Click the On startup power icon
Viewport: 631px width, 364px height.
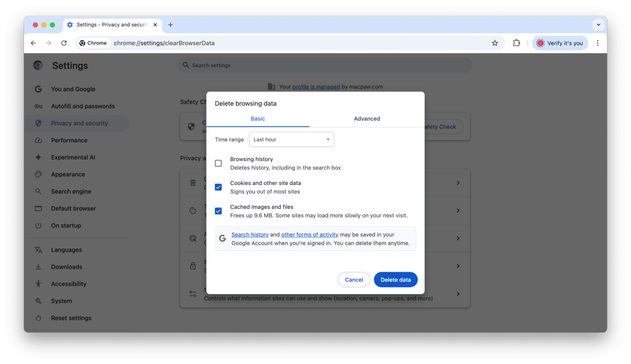38,226
